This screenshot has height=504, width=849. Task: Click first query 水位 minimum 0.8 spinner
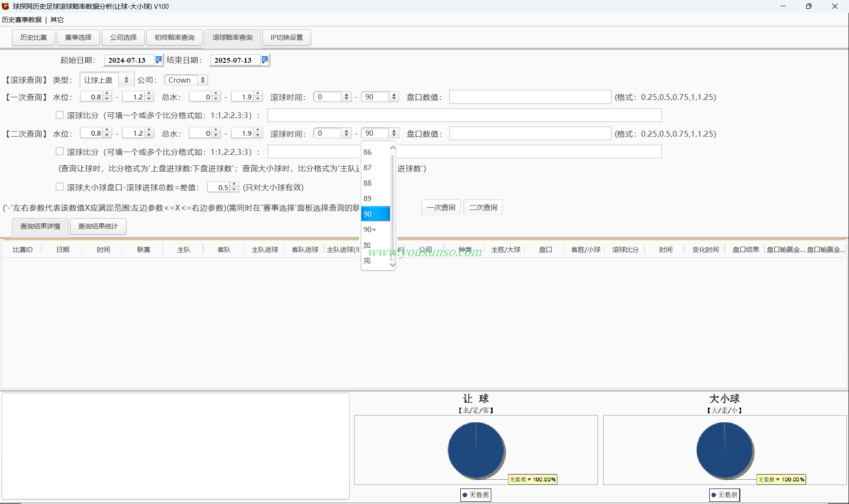coord(96,97)
